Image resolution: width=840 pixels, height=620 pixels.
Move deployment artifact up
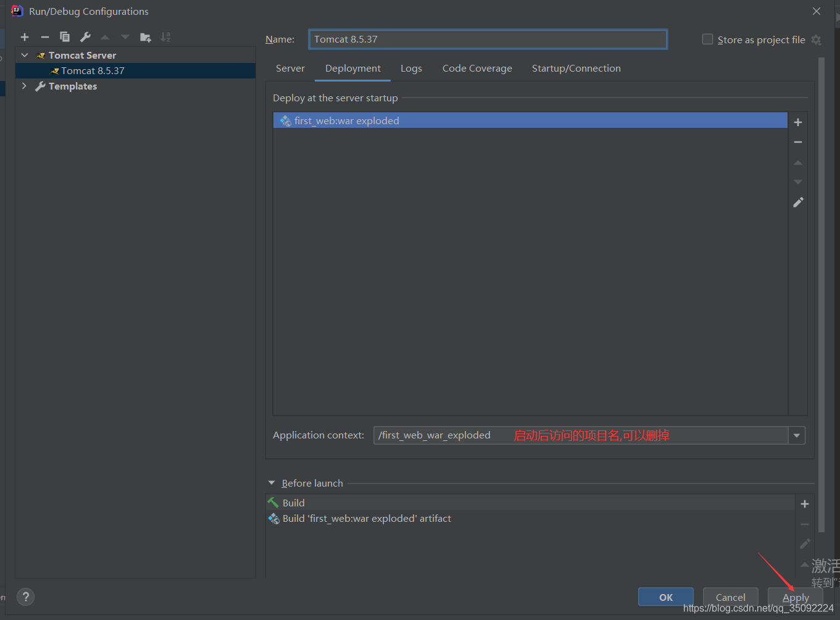click(798, 162)
